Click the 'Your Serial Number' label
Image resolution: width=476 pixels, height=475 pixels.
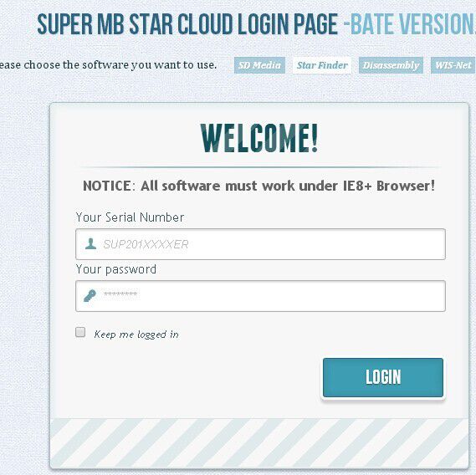[x=130, y=217]
